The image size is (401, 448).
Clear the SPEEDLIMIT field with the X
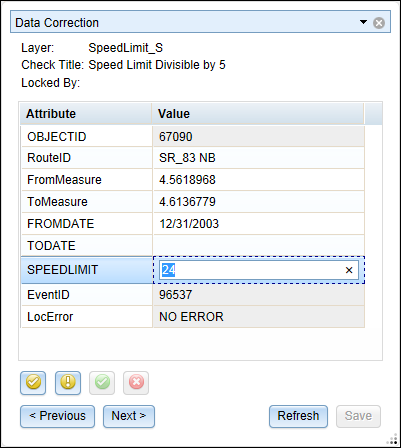349,270
